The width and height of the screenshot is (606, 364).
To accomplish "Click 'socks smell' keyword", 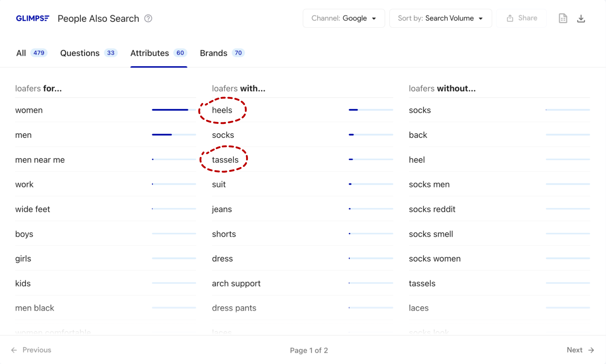I will [x=431, y=234].
